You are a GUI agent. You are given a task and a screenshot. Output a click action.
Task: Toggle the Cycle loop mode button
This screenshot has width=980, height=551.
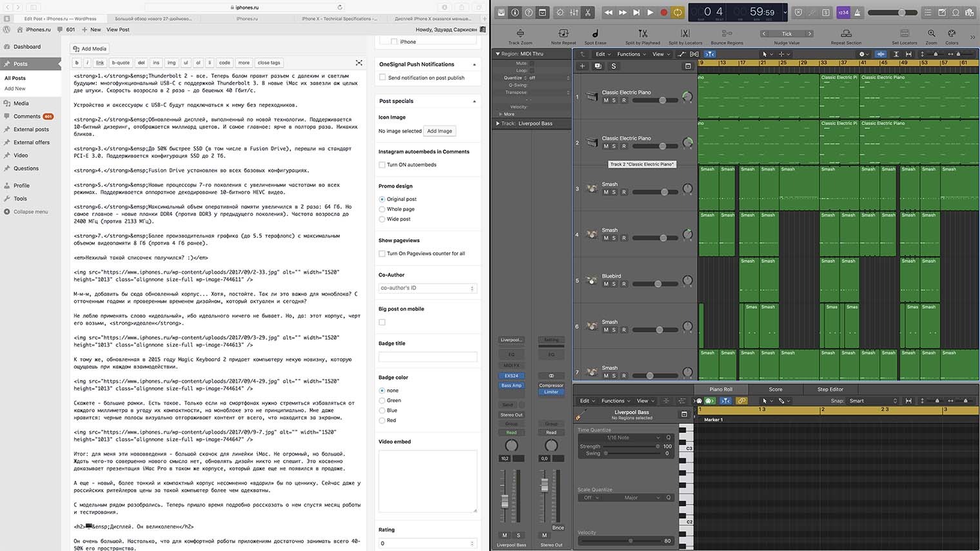point(678,12)
